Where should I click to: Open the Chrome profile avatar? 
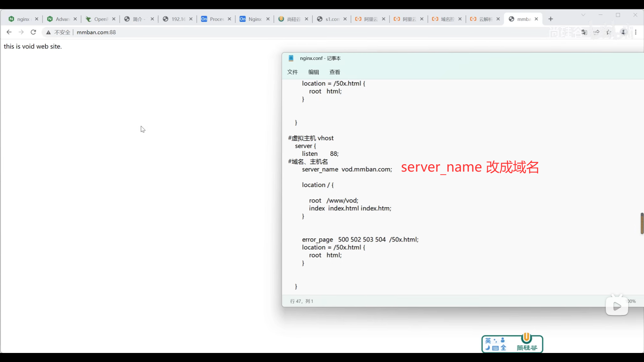click(x=624, y=32)
